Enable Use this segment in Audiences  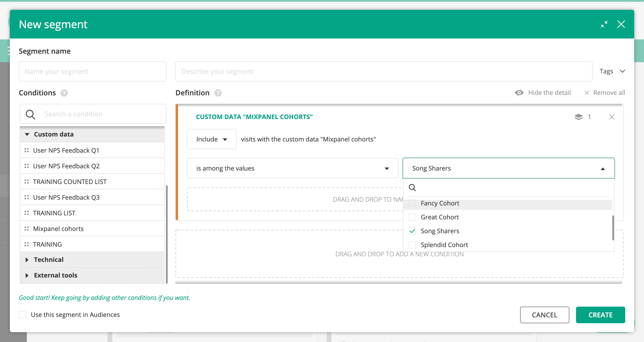click(x=23, y=315)
